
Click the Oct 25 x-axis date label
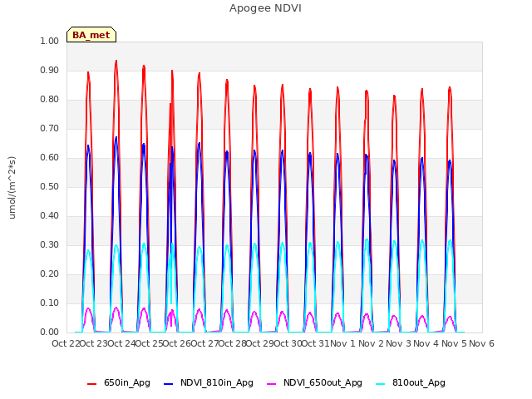coord(150,343)
